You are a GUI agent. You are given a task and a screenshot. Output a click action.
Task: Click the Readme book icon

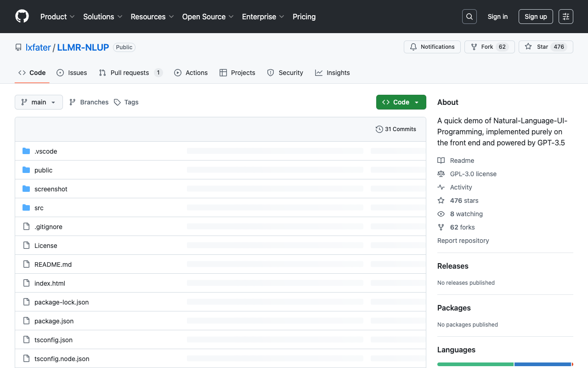[x=441, y=161]
